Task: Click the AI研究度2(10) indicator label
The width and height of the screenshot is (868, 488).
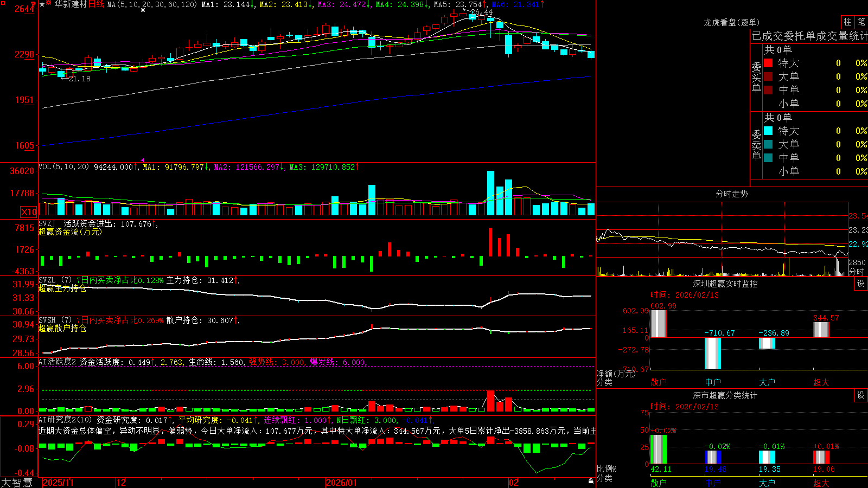Action: (65, 420)
